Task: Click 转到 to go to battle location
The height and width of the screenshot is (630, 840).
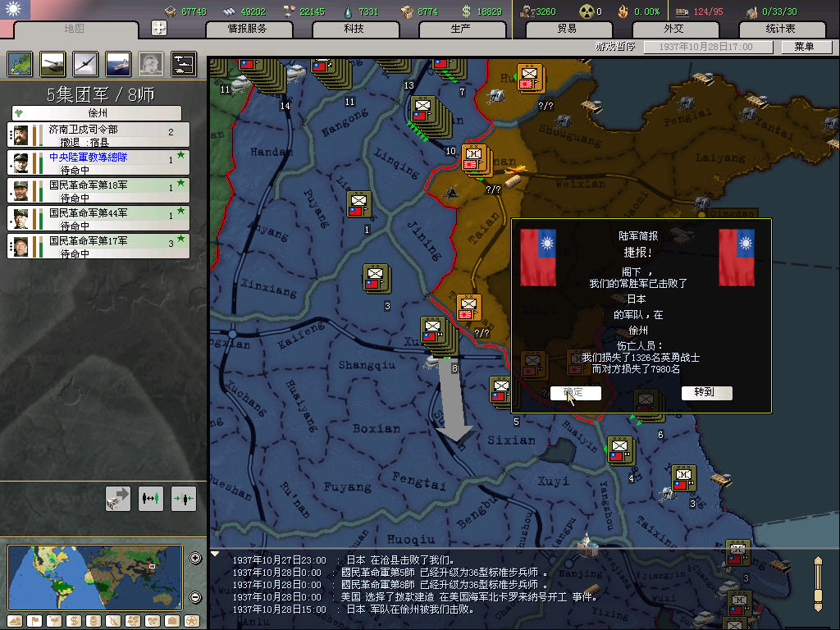Action: pyautogui.click(x=706, y=393)
